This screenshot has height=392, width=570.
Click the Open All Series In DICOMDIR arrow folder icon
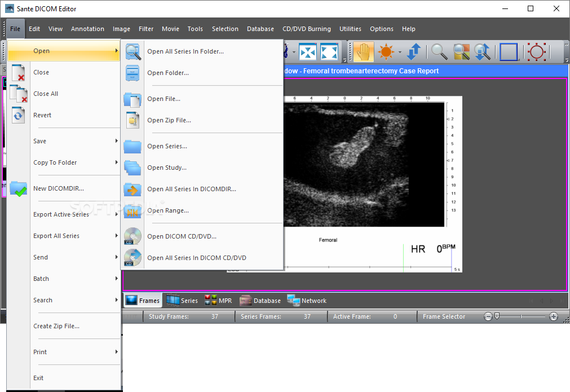(x=132, y=190)
